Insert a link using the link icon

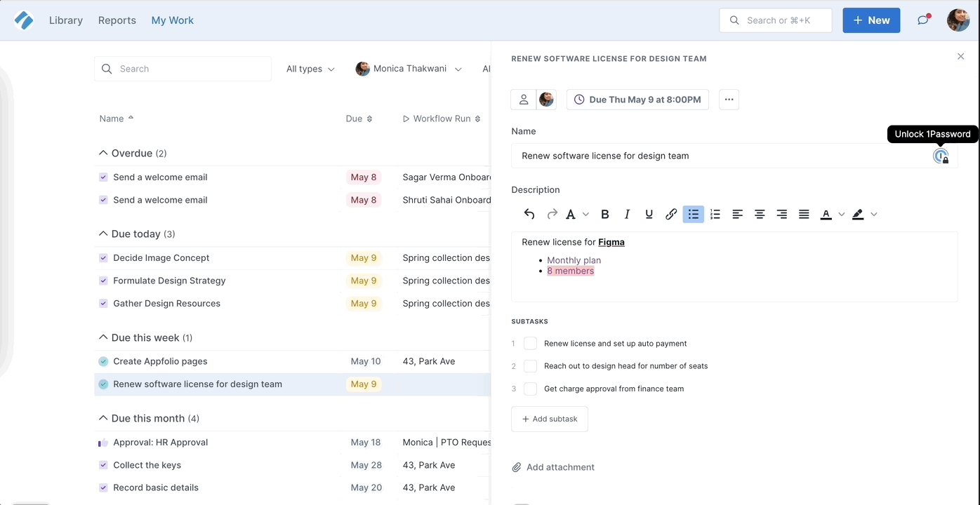tap(671, 215)
